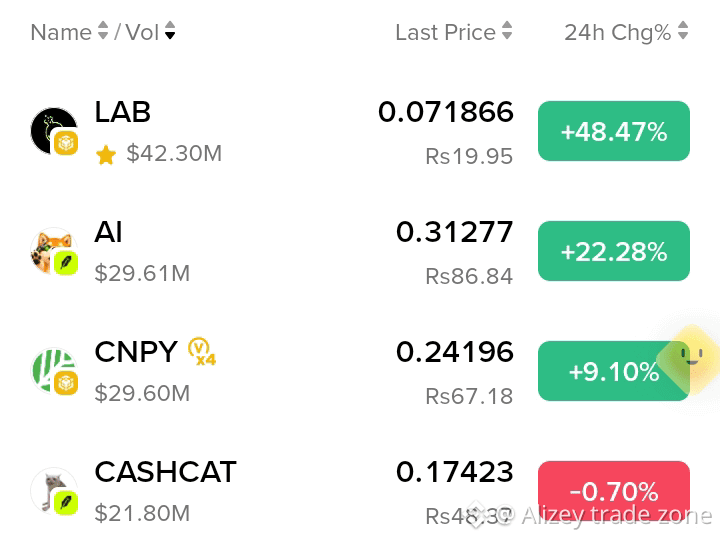Click the yellow smiley floating widget
Image resolution: width=720 pixels, height=540 pixels.
(x=690, y=359)
